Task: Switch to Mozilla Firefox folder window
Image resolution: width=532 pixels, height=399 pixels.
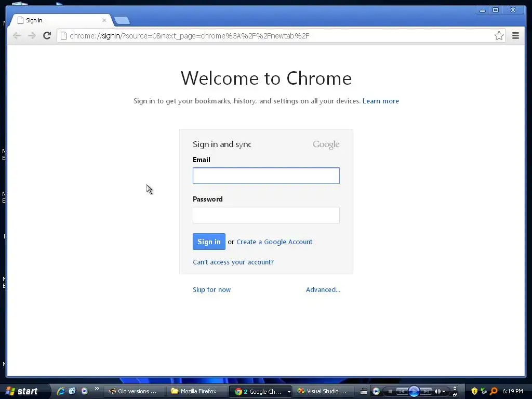Action: (x=196, y=391)
